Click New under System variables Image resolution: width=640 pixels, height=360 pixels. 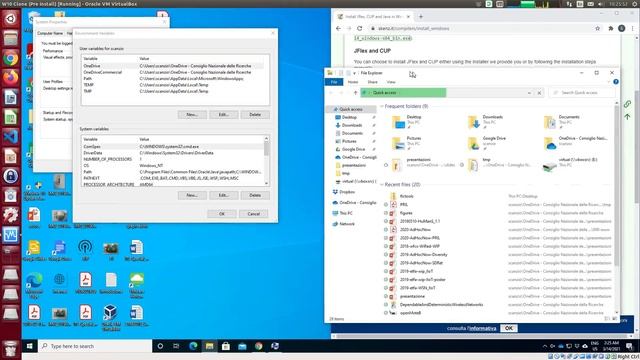tap(192, 195)
